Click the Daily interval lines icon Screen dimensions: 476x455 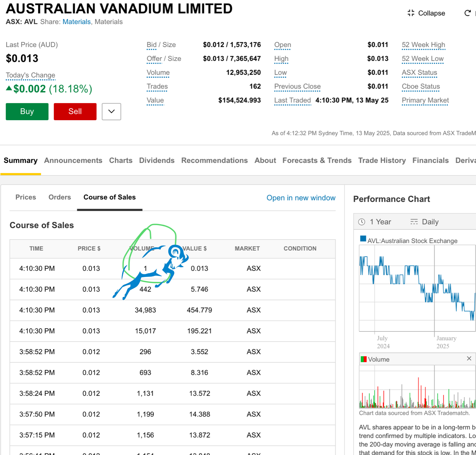[x=414, y=222]
